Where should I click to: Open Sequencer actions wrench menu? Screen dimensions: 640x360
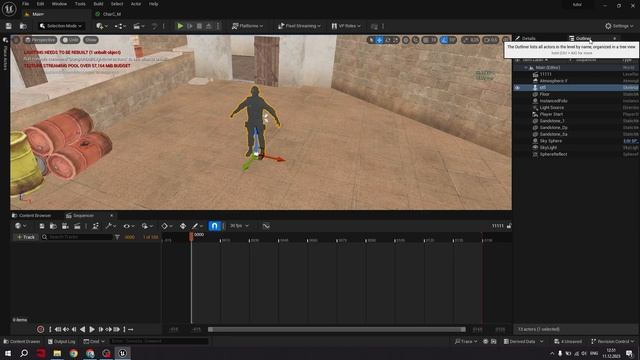pyautogui.click(x=111, y=226)
